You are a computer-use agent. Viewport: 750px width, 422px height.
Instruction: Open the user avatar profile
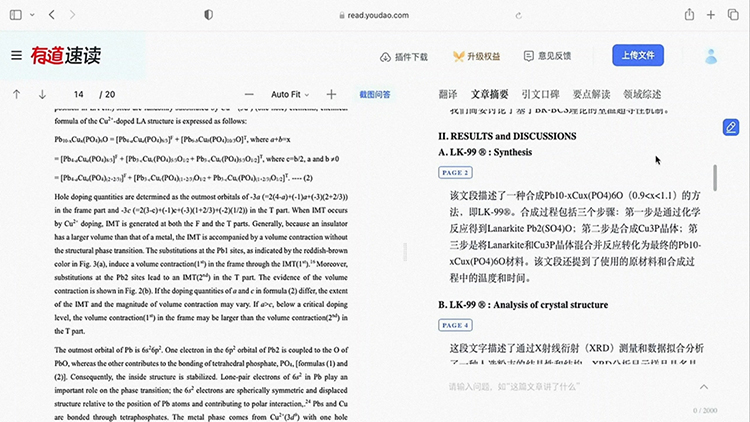711,56
